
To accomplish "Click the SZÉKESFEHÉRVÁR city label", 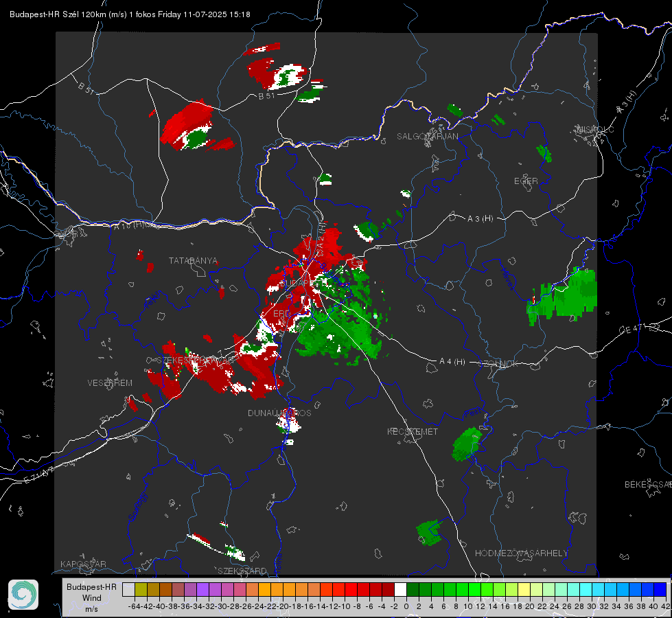I will [196, 360].
